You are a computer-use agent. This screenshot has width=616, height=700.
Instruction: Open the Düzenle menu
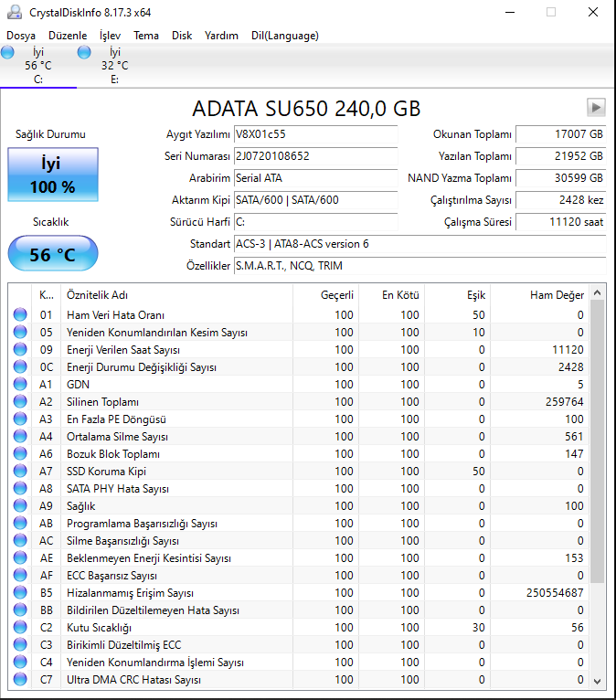click(x=68, y=36)
